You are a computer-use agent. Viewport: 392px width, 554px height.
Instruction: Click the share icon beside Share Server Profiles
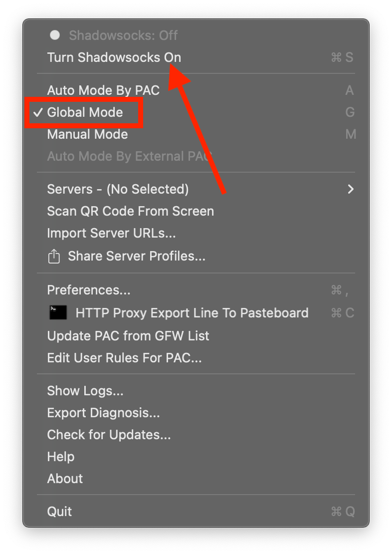[53, 257]
